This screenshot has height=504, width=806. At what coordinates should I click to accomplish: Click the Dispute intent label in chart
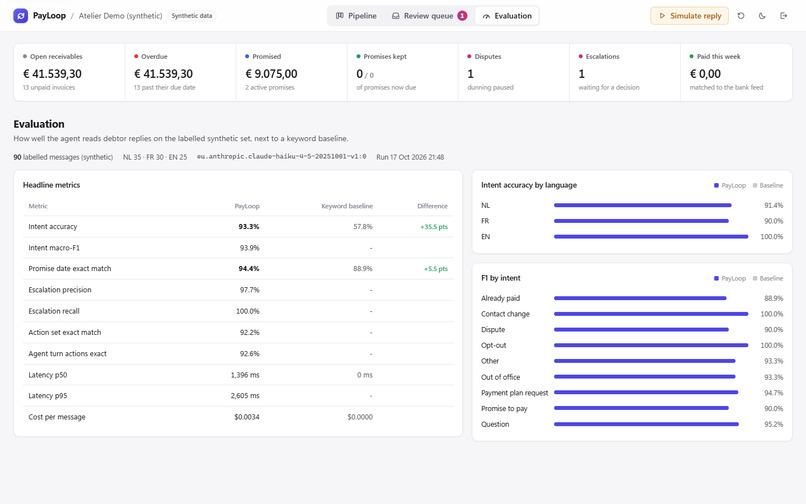[x=493, y=330]
